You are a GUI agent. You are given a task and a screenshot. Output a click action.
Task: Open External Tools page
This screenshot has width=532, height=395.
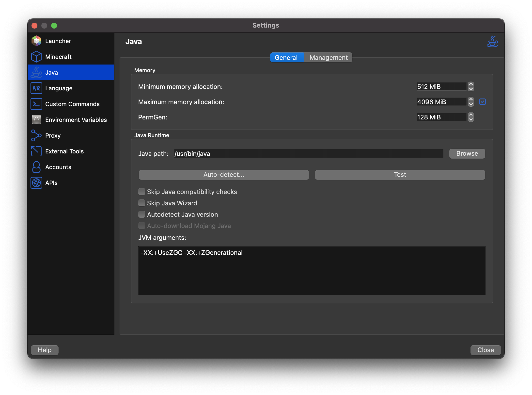click(71, 151)
